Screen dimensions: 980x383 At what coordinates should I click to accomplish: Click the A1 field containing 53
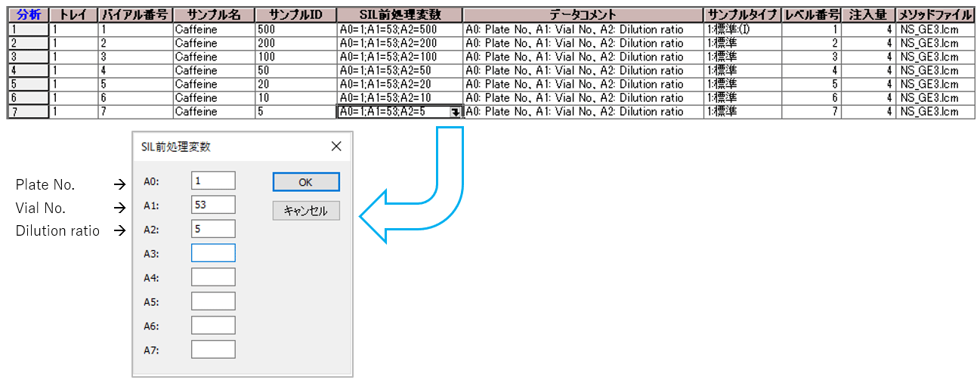coord(213,205)
